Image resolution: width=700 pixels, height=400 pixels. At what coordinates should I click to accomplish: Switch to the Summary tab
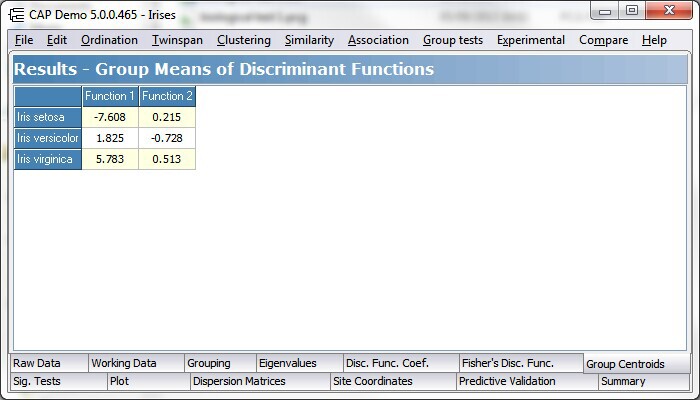click(x=644, y=382)
